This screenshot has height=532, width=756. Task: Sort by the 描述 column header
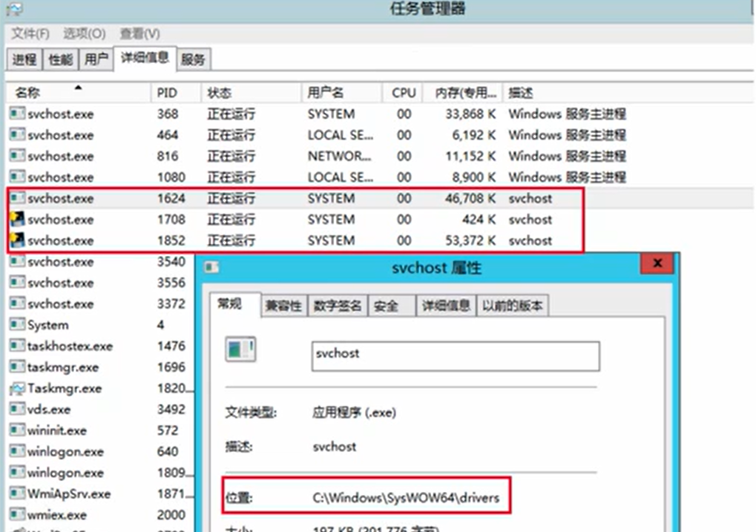tap(628, 93)
